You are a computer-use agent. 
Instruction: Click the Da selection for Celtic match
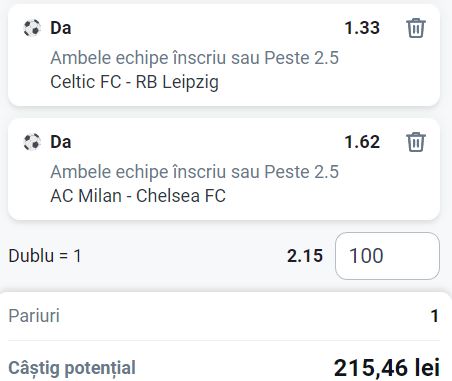click(61, 28)
